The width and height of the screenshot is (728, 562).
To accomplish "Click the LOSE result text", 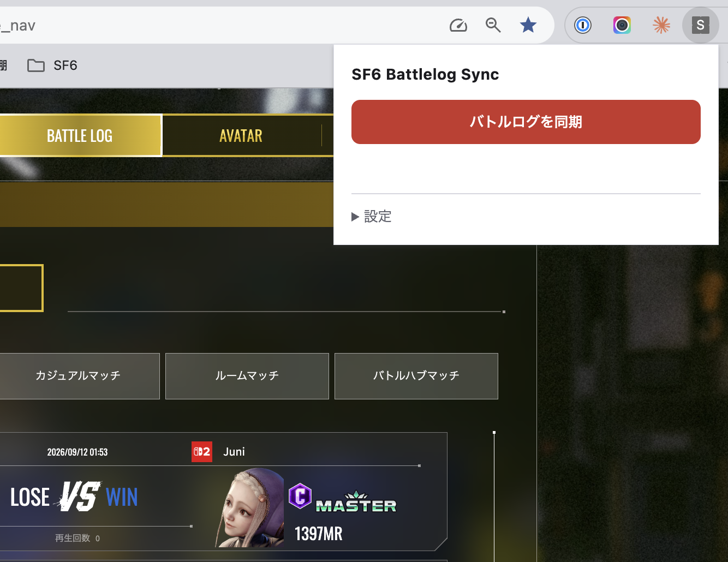I will point(30,497).
